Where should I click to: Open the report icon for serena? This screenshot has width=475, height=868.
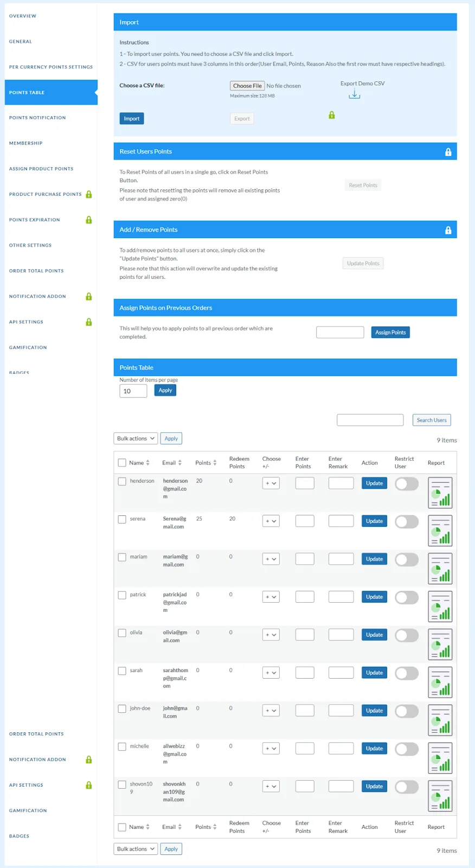point(440,531)
